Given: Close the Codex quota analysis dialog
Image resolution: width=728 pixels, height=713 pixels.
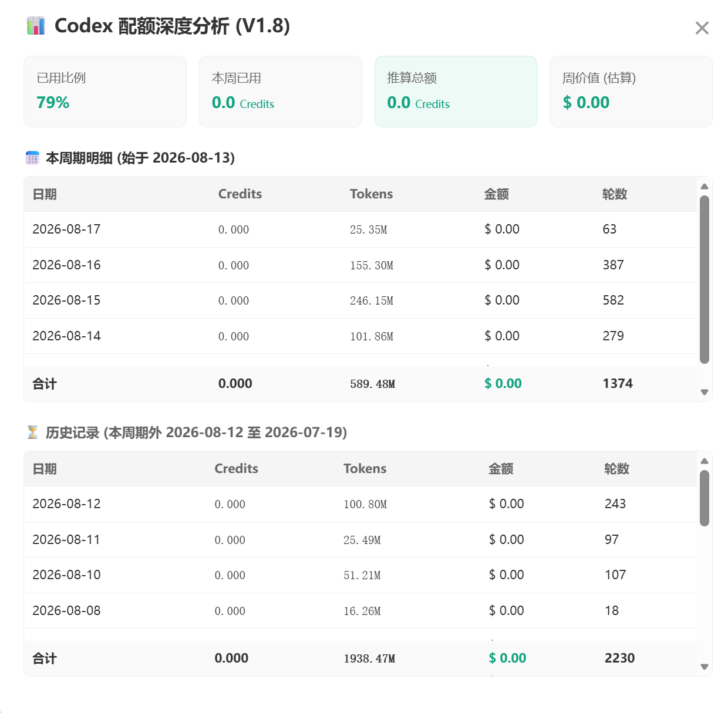Looking at the screenshot, I should coord(702,28).
